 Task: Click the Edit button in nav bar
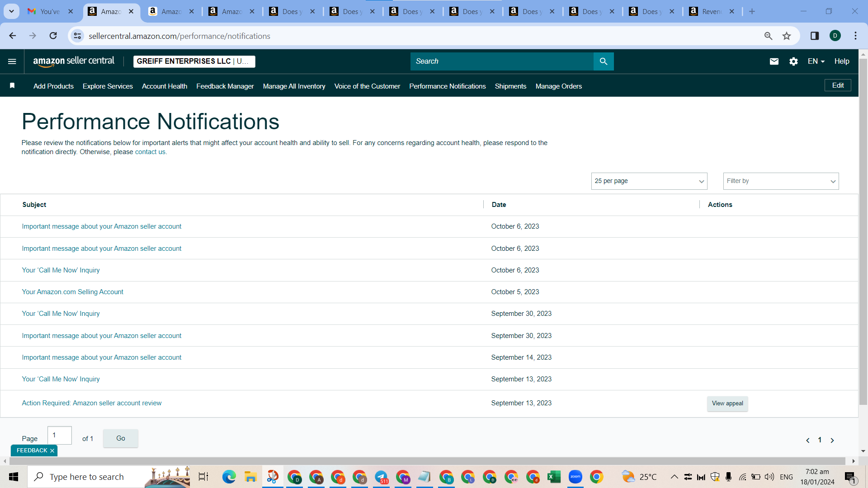tap(838, 85)
